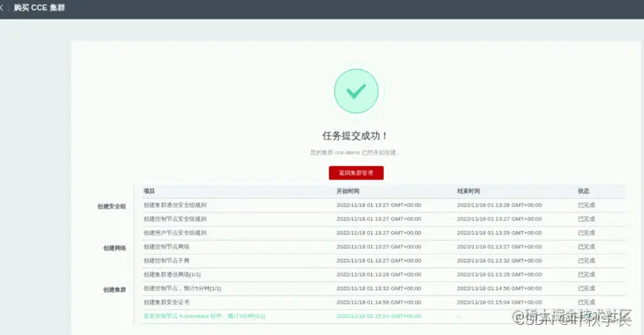Screen dimensions: 644x335
Task: Click end time 01:15:04 of 创建集群安全证书 row
Action: (x=499, y=302)
